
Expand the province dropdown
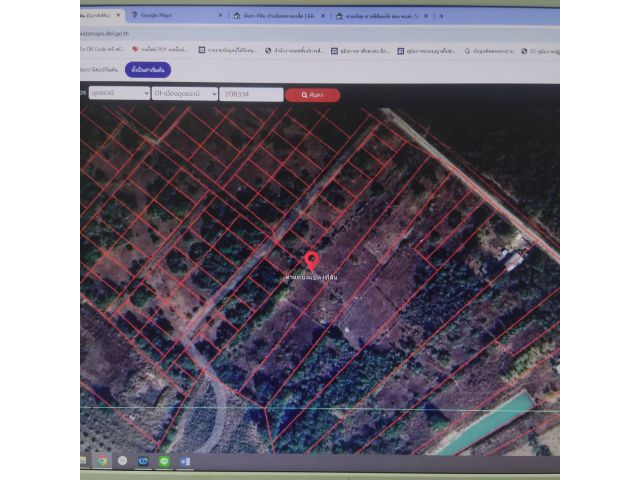pos(116,94)
